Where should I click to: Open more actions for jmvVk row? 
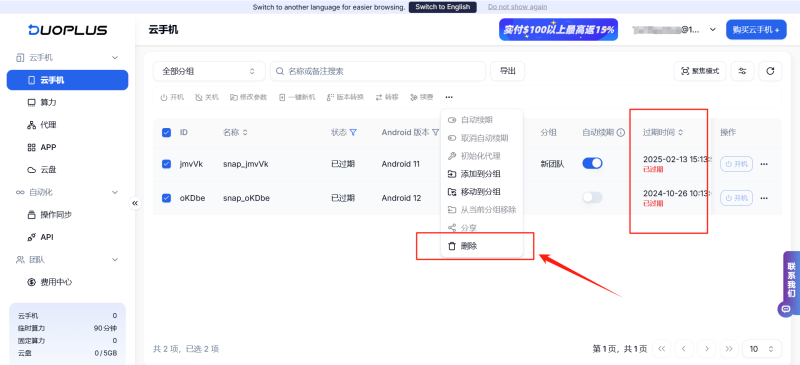pyautogui.click(x=764, y=164)
